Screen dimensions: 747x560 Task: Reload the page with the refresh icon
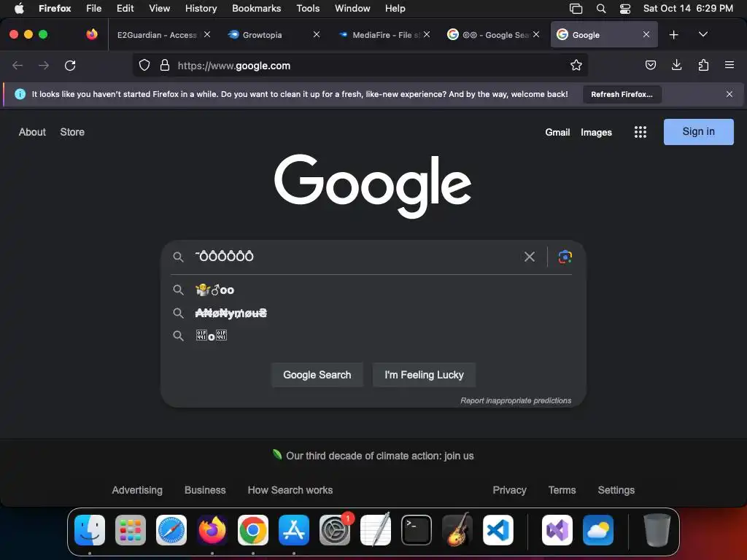pos(70,65)
